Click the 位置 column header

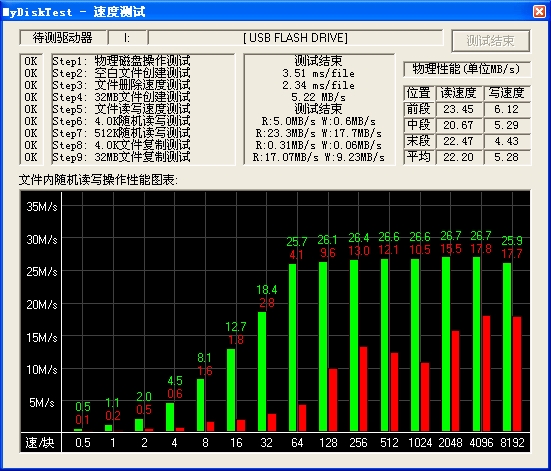point(419,93)
